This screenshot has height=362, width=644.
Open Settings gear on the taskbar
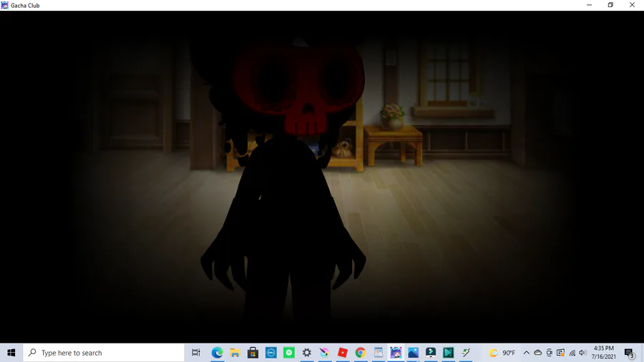tap(307, 353)
